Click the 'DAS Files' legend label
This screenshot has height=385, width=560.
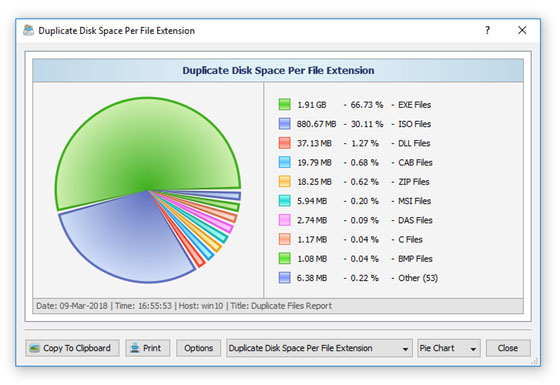click(415, 220)
